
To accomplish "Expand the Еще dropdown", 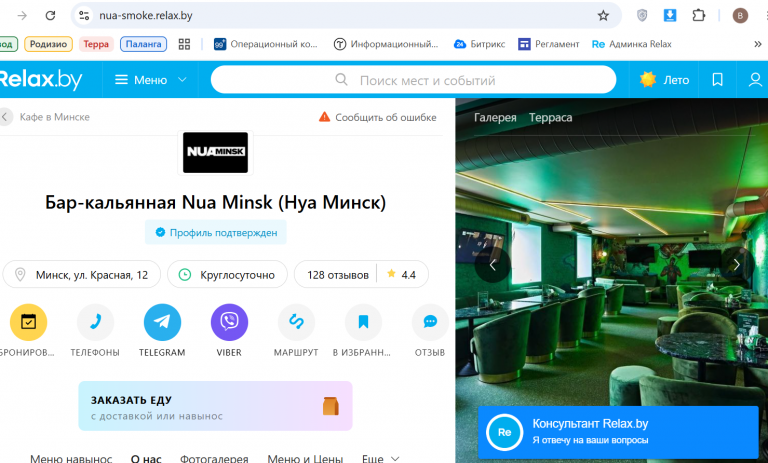I will tap(381, 459).
